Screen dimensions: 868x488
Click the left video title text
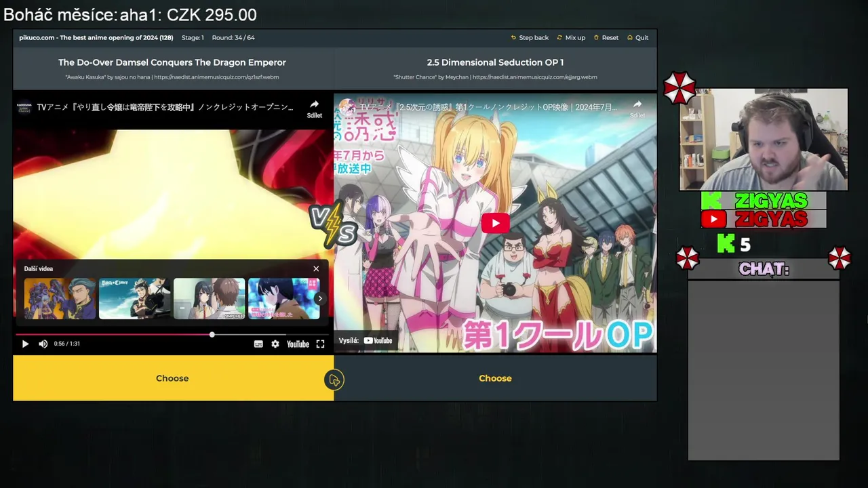pos(165,107)
